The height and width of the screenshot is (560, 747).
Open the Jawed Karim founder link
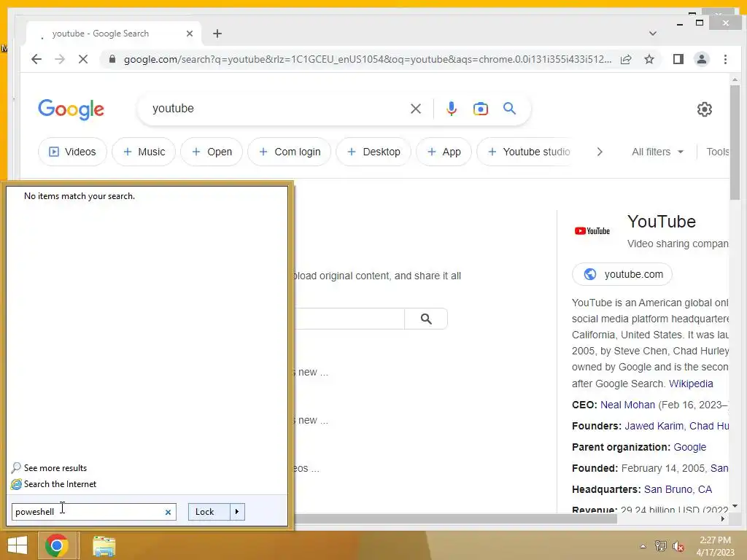pos(654,426)
